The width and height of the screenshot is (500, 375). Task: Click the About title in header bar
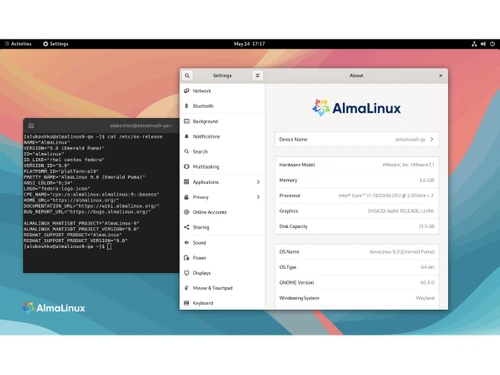tap(356, 76)
